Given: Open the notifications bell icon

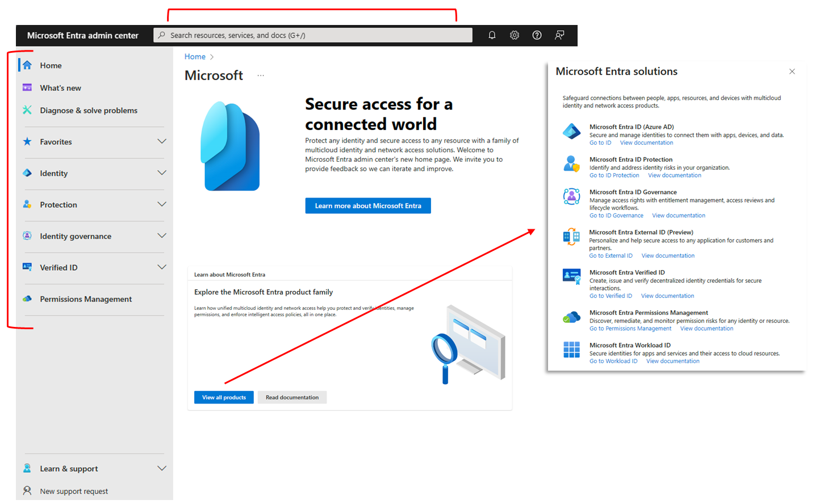Looking at the screenshot, I should (492, 35).
